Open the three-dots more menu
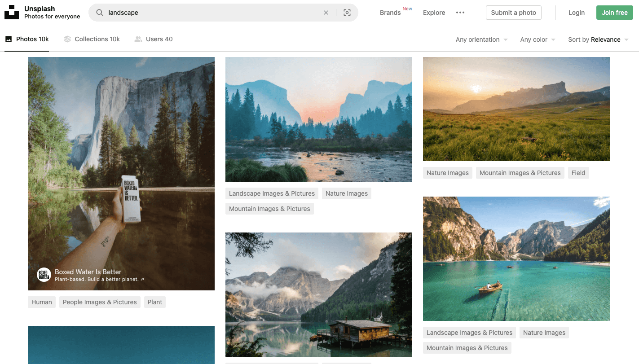 [460, 13]
